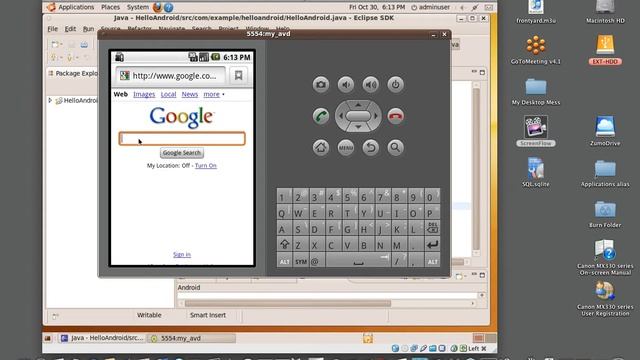Click the Fri Oct 30 clock

377,7
